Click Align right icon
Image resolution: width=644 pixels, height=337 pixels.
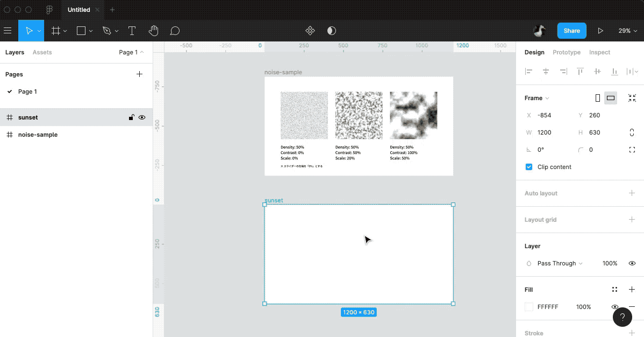click(x=563, y=72)
